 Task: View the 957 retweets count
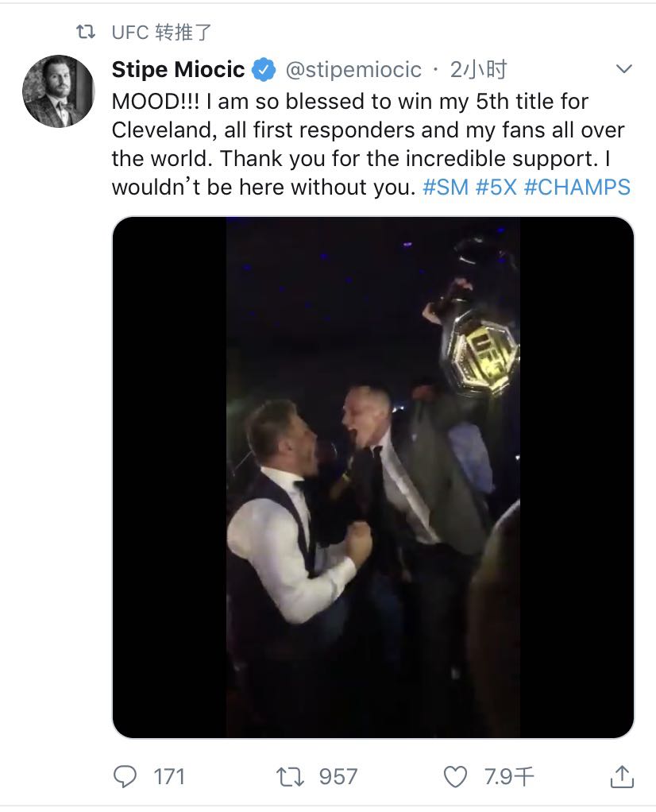coord(338,777)
